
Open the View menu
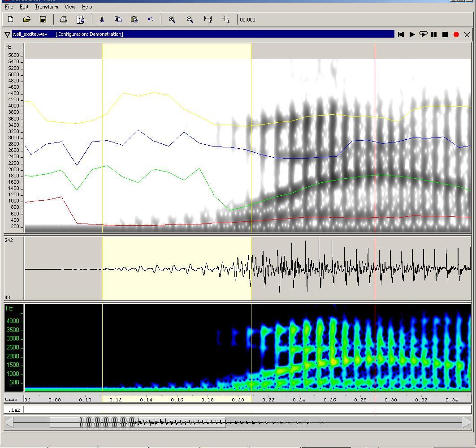click(x=70, y=7)
